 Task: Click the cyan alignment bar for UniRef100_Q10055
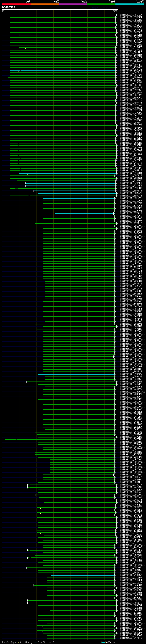click(83, 575)
